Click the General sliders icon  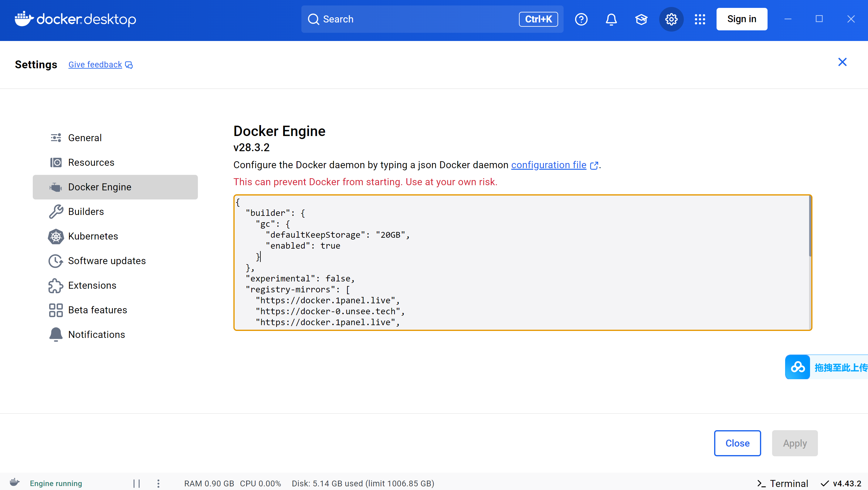[56, 138]
